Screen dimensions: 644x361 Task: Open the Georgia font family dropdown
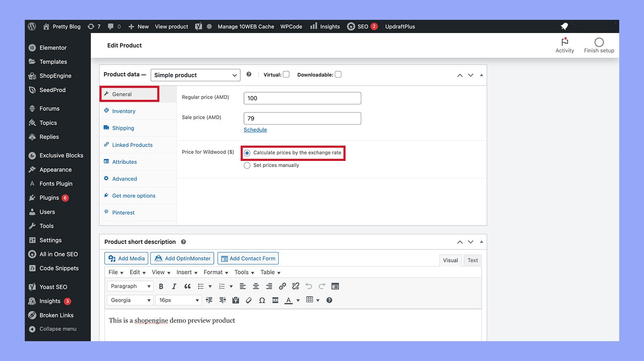click(130, 300)
